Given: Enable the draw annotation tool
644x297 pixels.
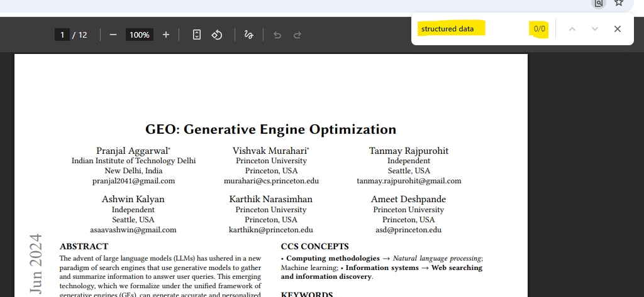Looking at the screenshot, I should click(248, 35).
